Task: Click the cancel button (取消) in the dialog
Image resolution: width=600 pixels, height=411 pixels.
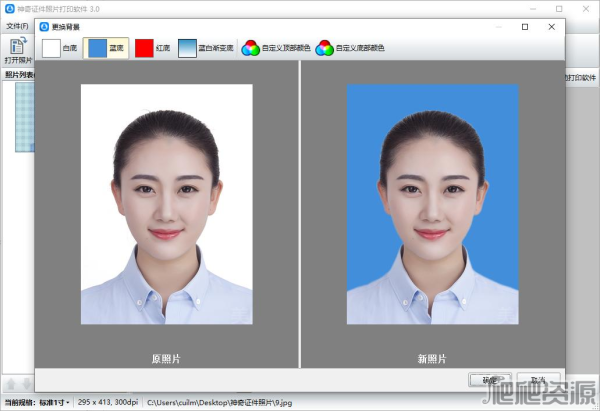Action: coord(539,380)
